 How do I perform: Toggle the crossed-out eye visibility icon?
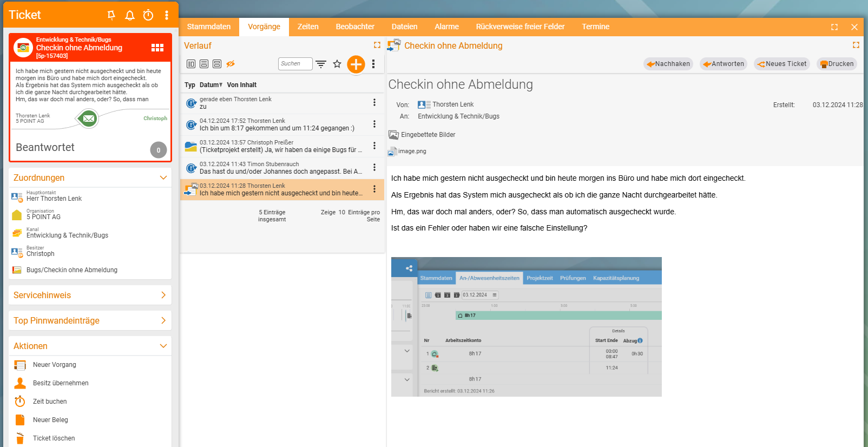click(231, 64)
